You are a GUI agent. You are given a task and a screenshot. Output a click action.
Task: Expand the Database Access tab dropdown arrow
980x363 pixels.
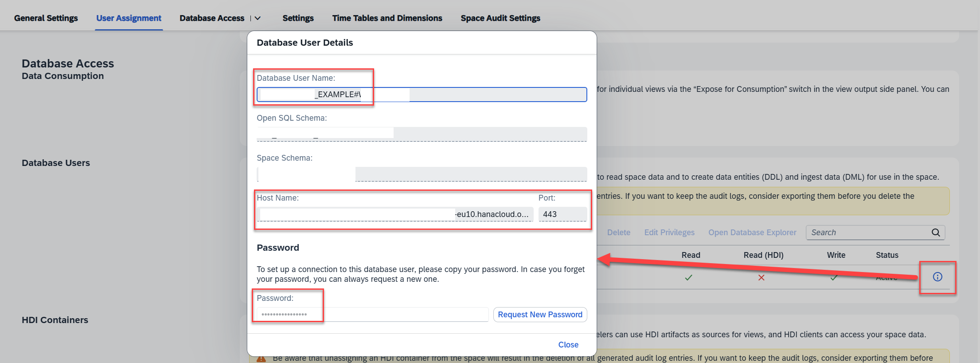click(x=258, y=18)
